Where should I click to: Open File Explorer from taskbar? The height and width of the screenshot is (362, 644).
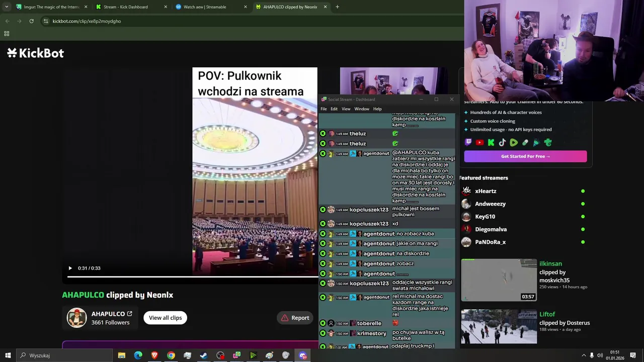[122, 355]
